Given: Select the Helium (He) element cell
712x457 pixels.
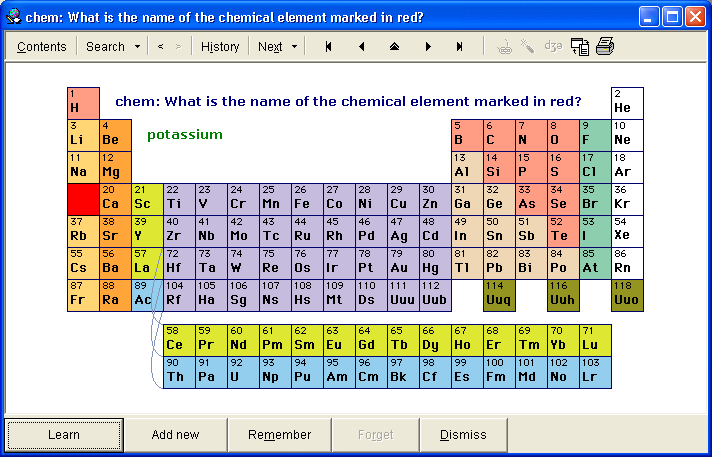Looking at the screenshot, I should (627, 103).
